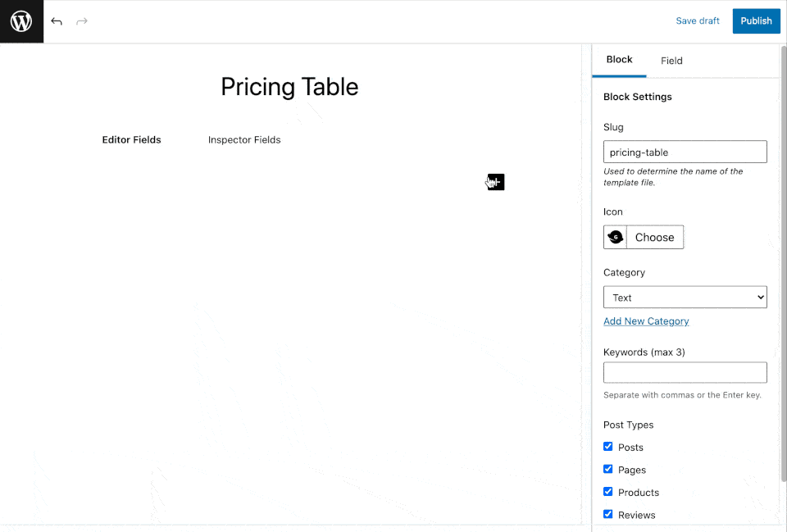Switch to the Block tab
Screen dimensions: 787x532
(x=619, y=60)
